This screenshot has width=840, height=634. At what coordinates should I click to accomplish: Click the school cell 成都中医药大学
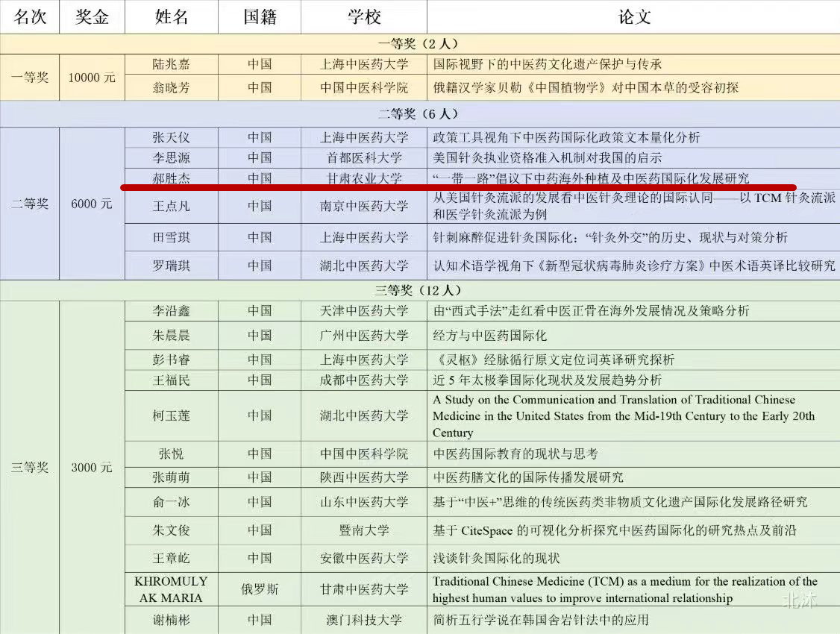tap(364, 380)
